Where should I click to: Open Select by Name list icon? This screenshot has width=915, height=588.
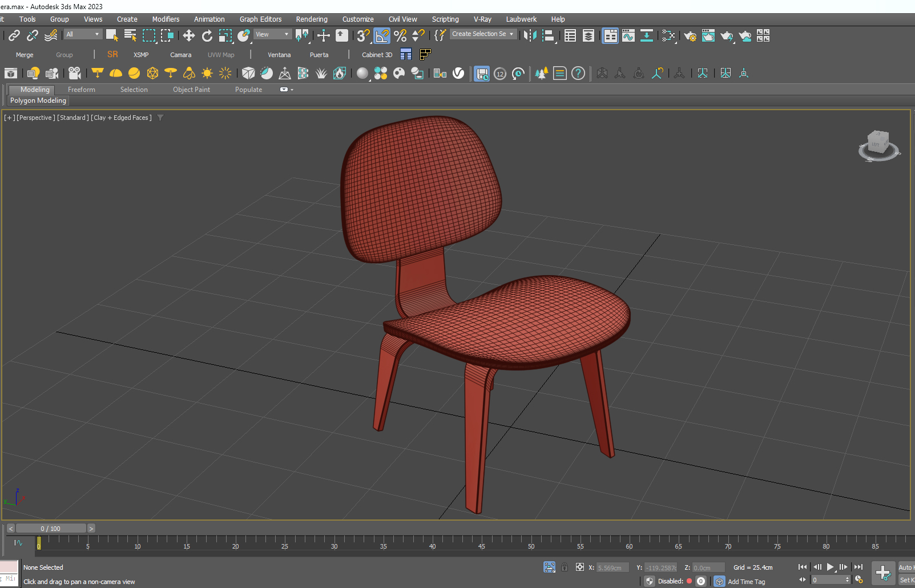click(131, 35)
